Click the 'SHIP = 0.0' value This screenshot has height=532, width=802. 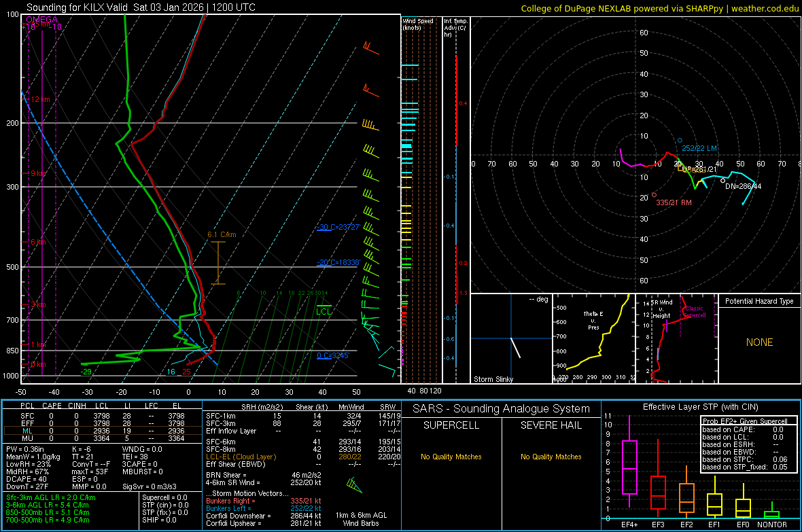pyautogui.click(x=159, y=520)
